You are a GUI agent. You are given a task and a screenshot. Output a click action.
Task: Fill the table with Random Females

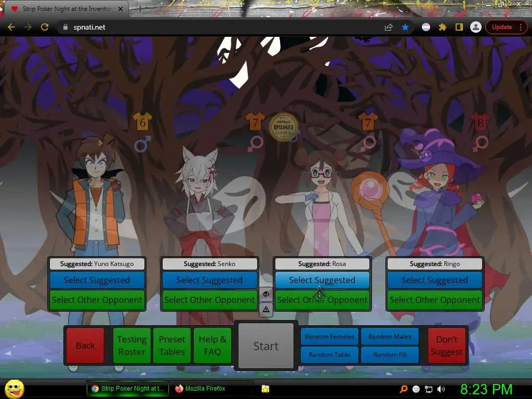click(x=329, y=337)
